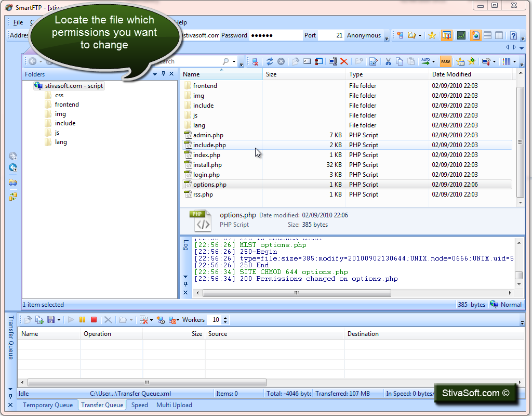The width and height of the screenshot is (532, 416).
Task: Click the add queue item icon
Action: coord(39,320)
